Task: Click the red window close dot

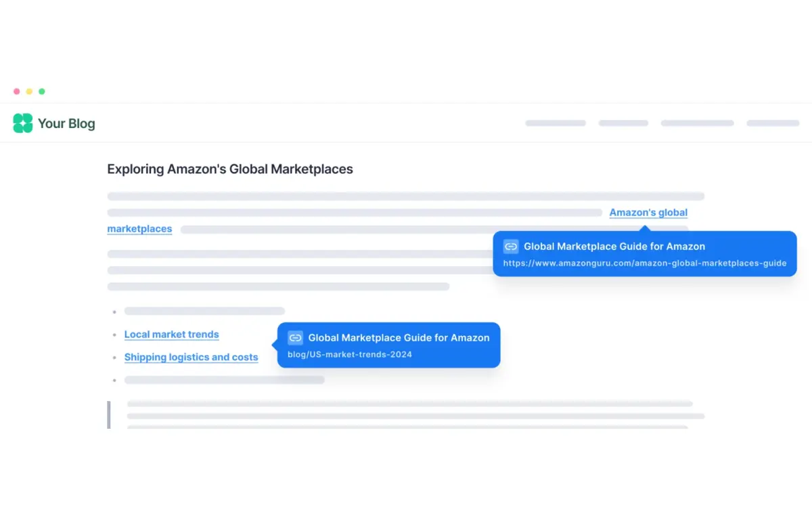Action: 16,91
